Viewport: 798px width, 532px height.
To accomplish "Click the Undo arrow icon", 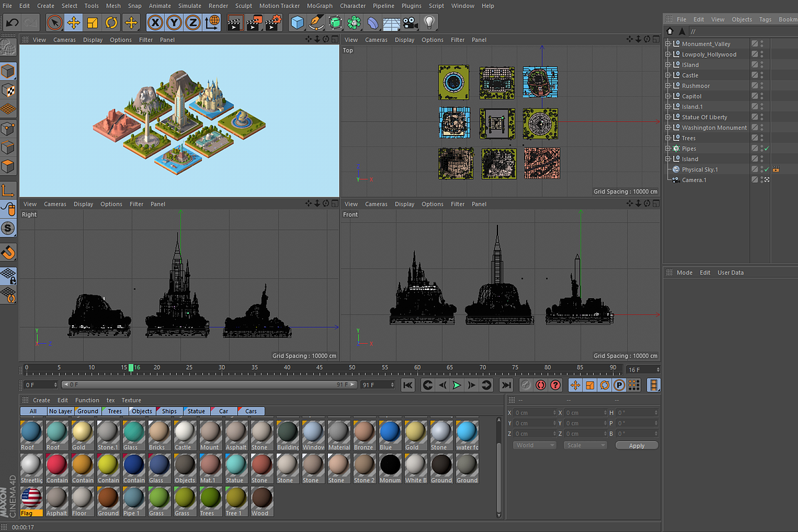I will click(x=11, y=23).
